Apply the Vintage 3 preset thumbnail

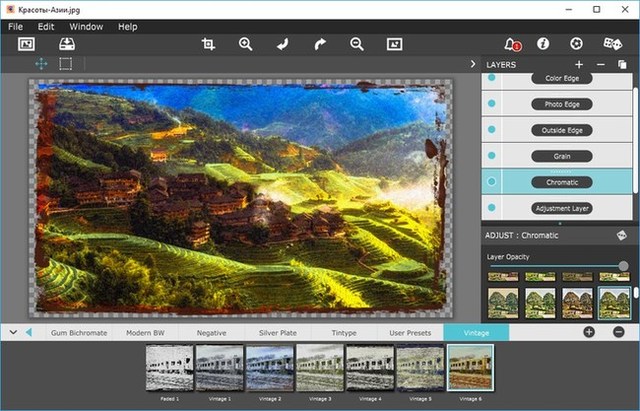tap(320, 368)
